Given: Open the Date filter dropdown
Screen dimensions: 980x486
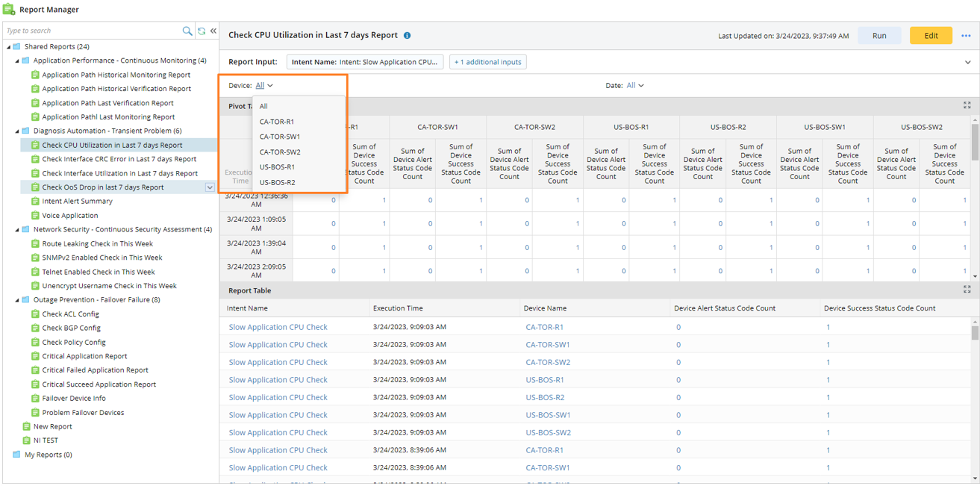Looking at the screenshot, I should point(634,86).
